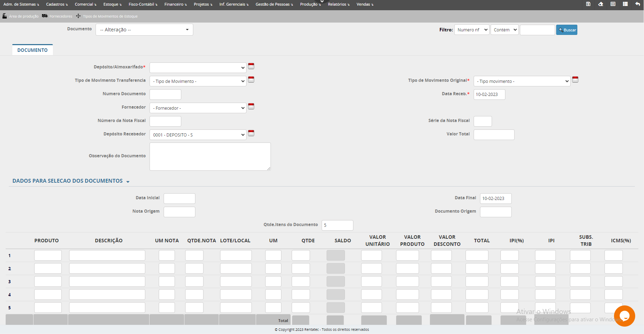Click the undo back arrow icon
Screen dimensions: 644x334
click(638, 4)
